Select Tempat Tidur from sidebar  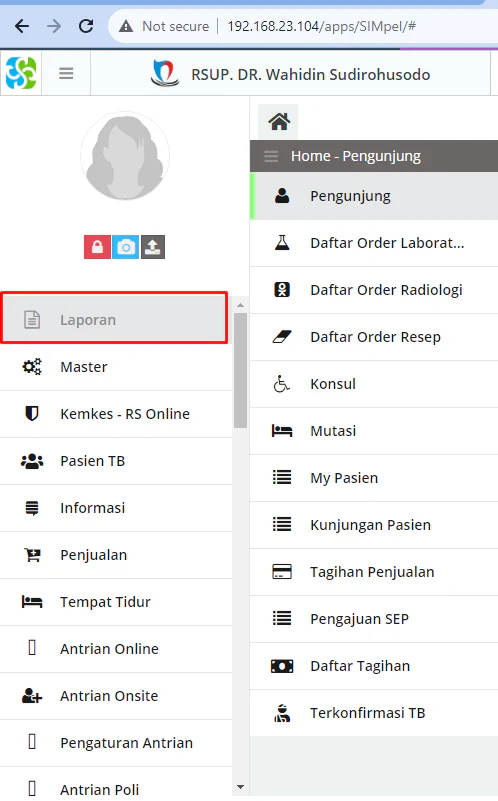point(116,602)
